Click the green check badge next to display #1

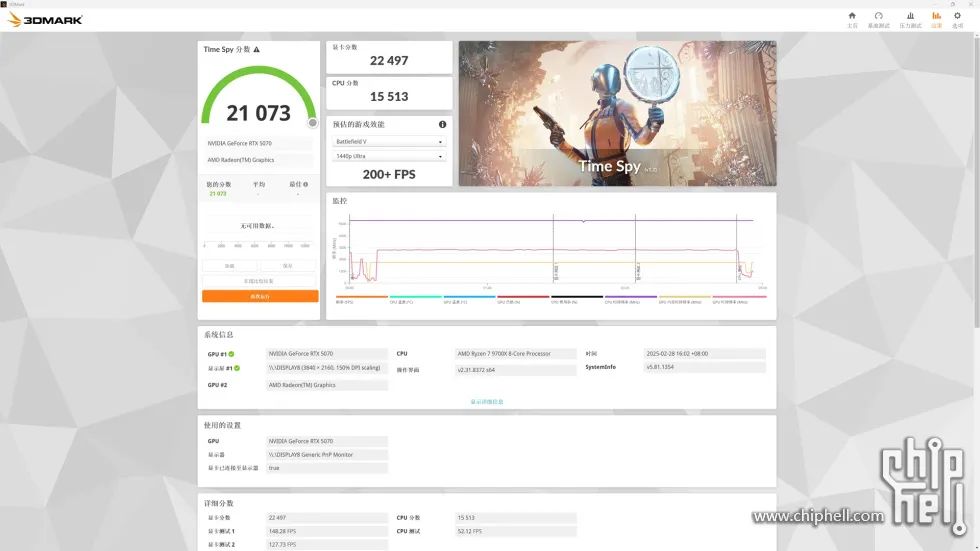(238, 368)
